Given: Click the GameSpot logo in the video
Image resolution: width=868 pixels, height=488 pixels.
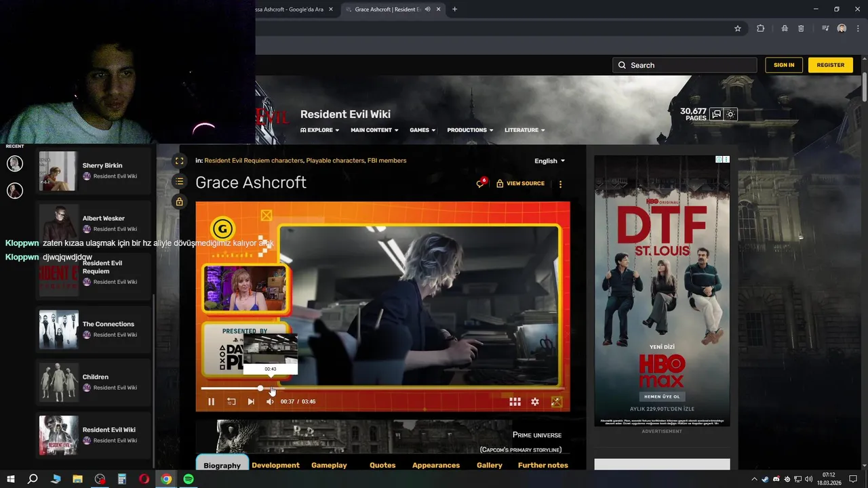Looking at the screenshot, I should [x=222, y=229].
